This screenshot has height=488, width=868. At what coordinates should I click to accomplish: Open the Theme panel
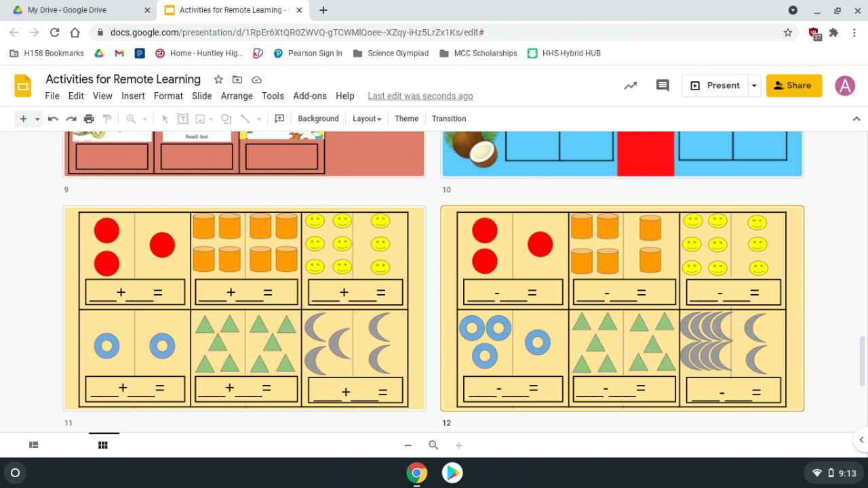(x=406, y=119)
